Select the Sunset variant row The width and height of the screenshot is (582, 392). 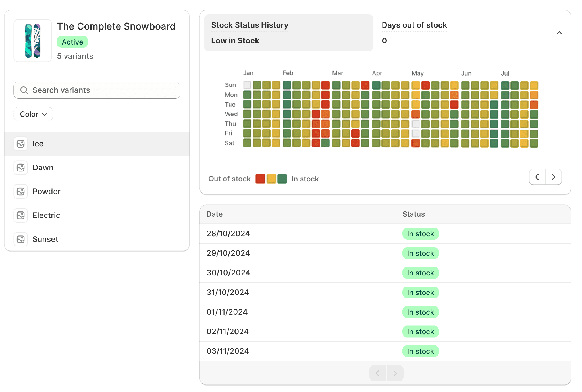point(97,239)
